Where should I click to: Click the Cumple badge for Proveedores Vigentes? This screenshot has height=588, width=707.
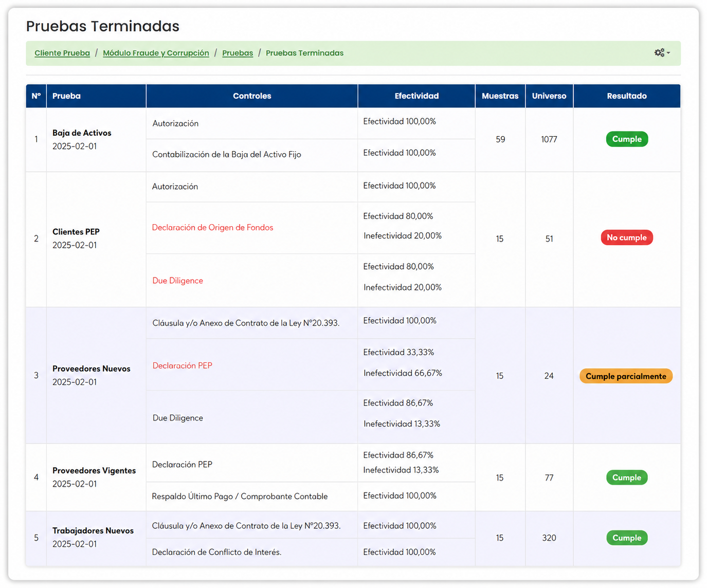627,477
